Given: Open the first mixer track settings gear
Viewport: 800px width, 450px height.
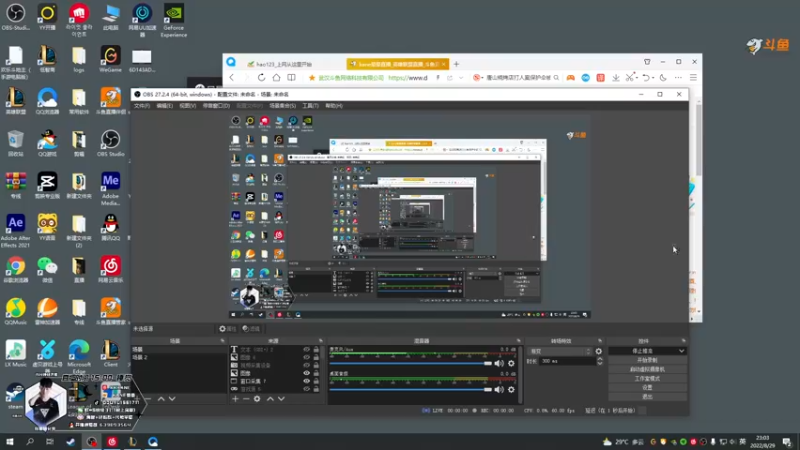Looking at the screenshot, I should [x=511, y=363].
